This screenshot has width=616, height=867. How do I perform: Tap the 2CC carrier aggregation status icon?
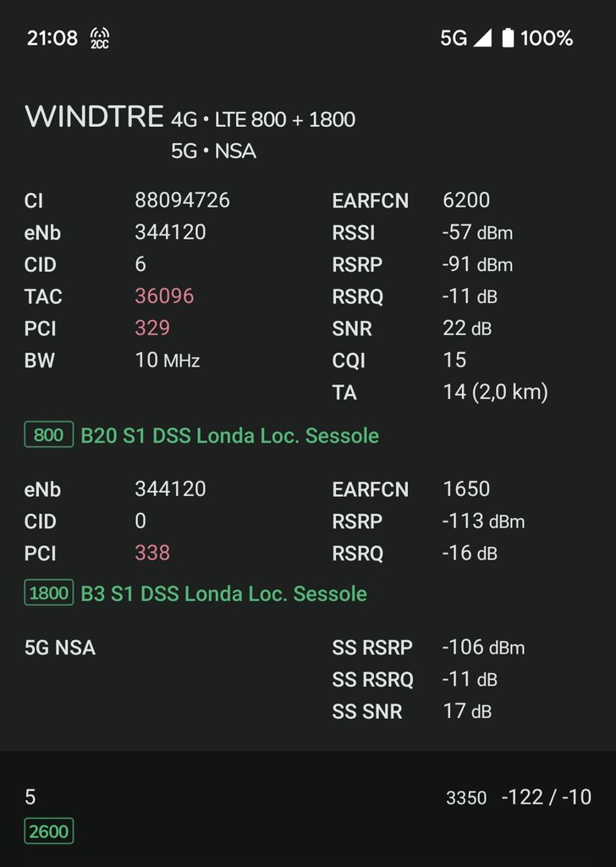click(100, 38)
